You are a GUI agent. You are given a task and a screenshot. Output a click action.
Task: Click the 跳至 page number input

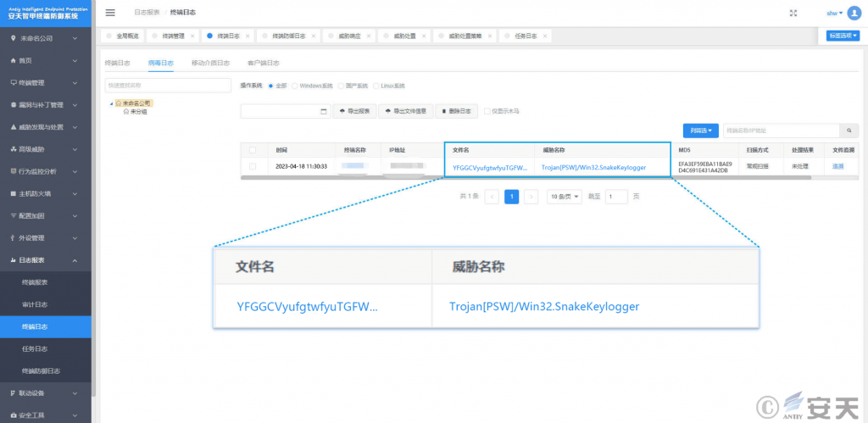[x=616, y=197]
